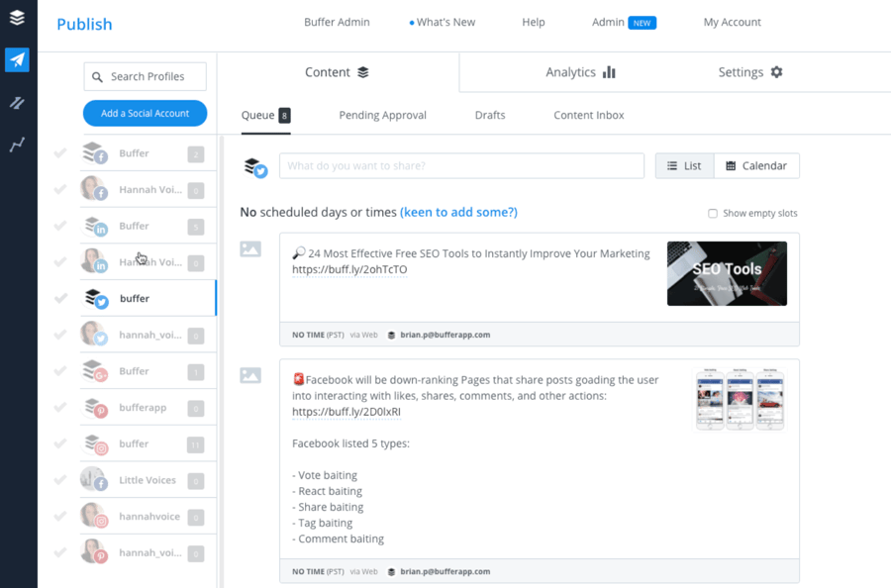Toggle checkmark for Little Voices profile
891x588 pixels.
coord(60,480)
